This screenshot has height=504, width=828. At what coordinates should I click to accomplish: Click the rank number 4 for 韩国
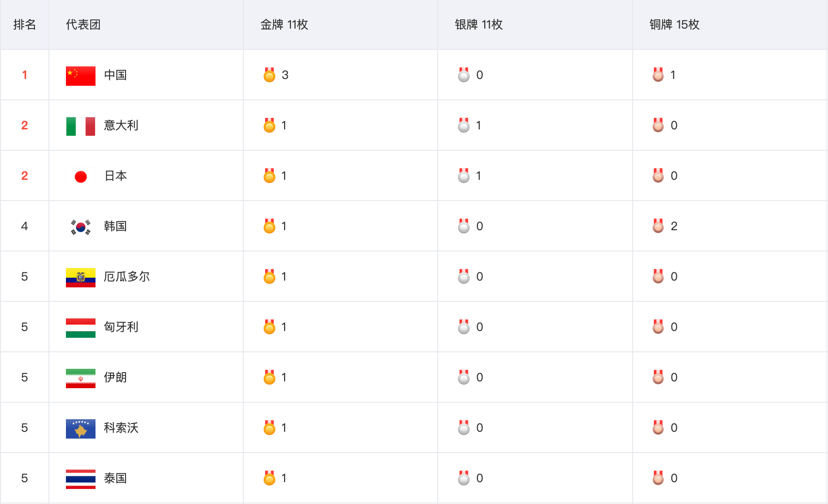24,226
